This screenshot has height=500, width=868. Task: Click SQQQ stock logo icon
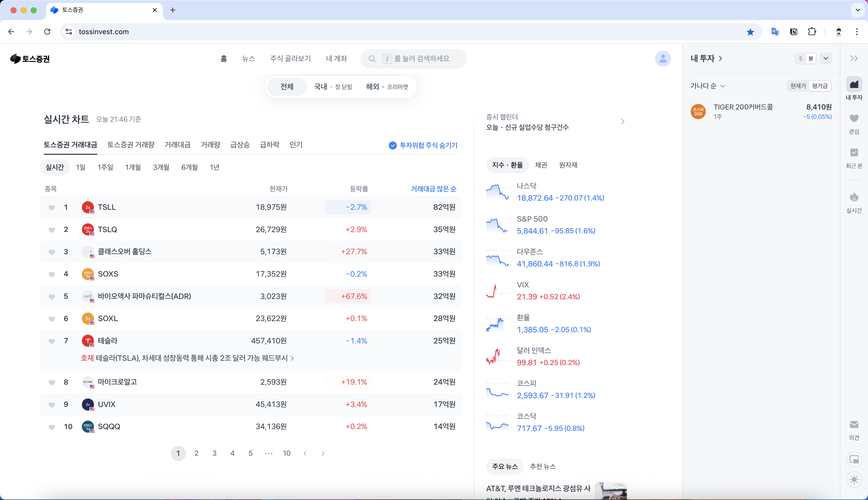[88, 427]
